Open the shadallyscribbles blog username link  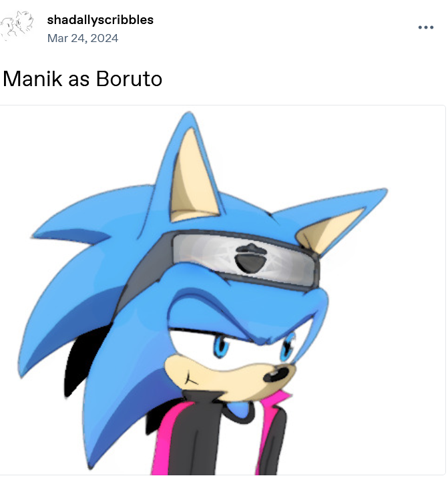pyautogui.click(x=100, y=20)
